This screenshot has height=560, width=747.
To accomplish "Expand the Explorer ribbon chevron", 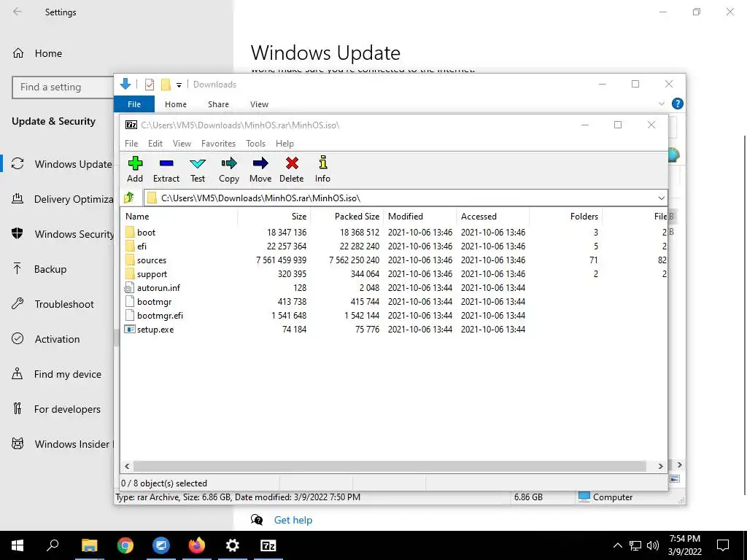I will [x=661, y=104].
